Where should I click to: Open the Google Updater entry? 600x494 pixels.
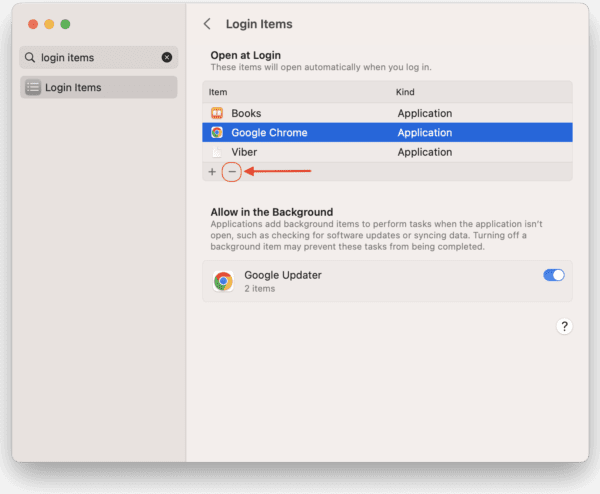coord(387,281)
